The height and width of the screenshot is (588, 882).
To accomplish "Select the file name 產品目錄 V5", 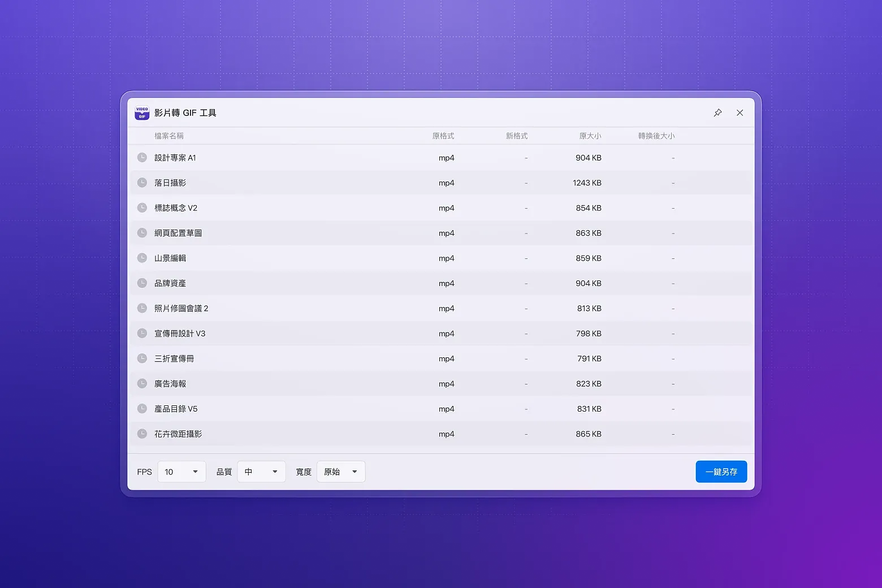I will 176,409.
